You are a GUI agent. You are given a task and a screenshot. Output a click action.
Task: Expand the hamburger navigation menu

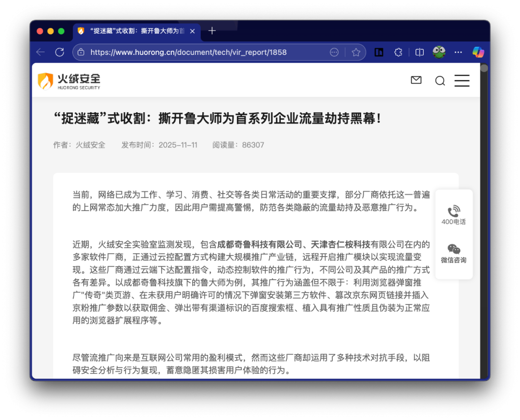(x=462, y=81)
